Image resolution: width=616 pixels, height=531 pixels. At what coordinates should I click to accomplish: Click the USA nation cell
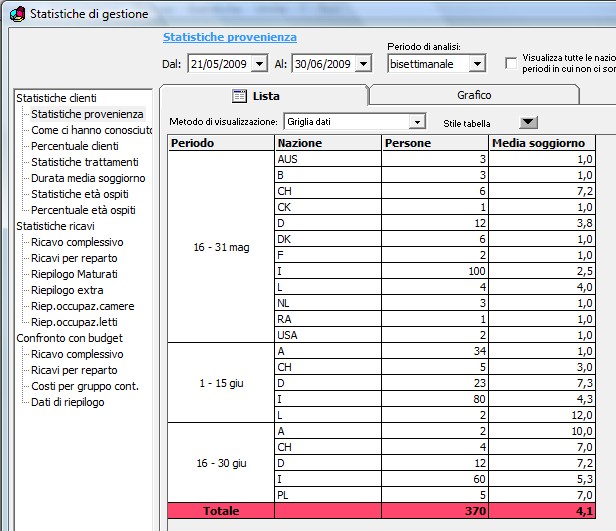pyautogui.click(x=328, y=335)
